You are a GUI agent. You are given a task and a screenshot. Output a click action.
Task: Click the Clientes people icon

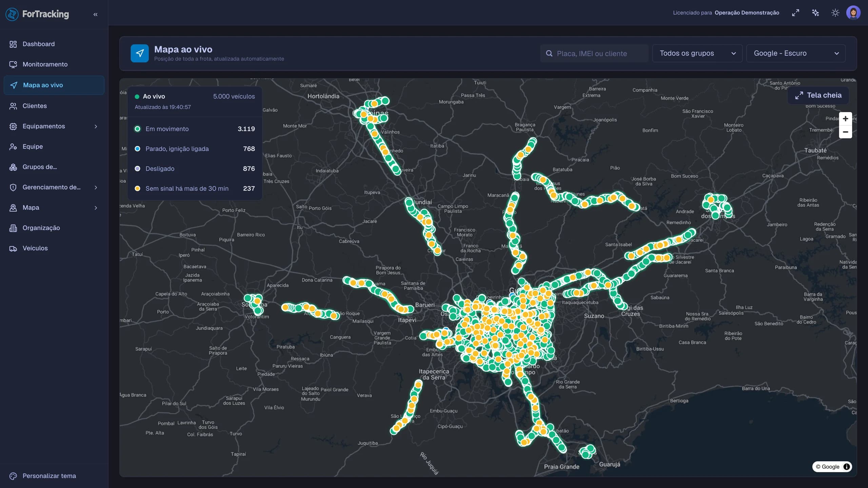click(x=13, y=106)
